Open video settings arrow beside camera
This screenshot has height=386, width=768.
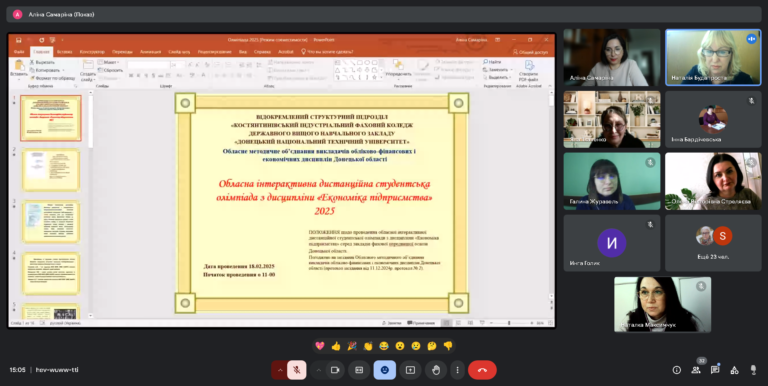tap(318, 370)
